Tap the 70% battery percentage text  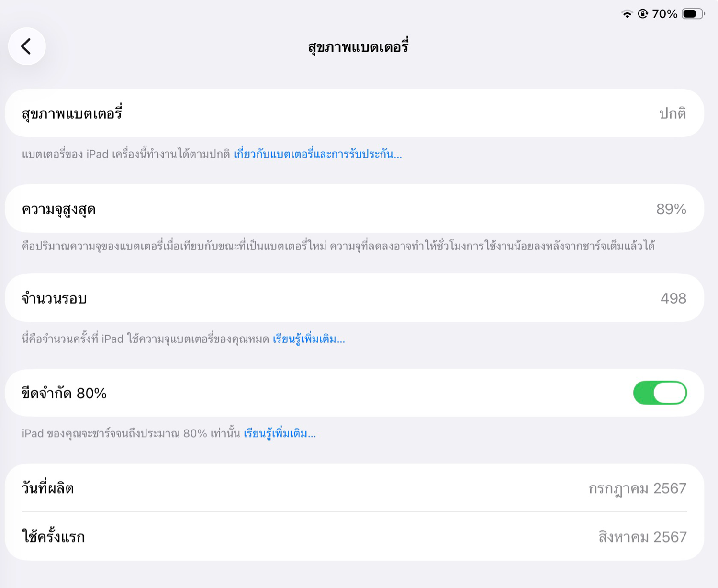click(665, 14)
